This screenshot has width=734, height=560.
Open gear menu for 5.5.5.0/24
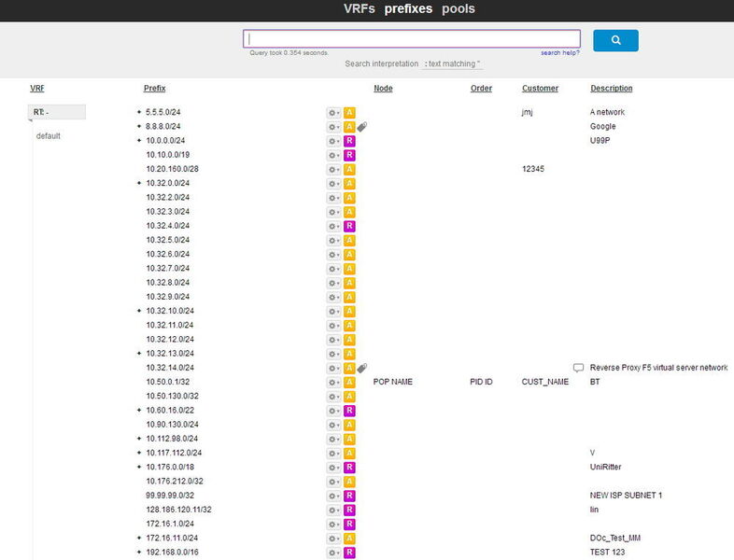[333, 113]
